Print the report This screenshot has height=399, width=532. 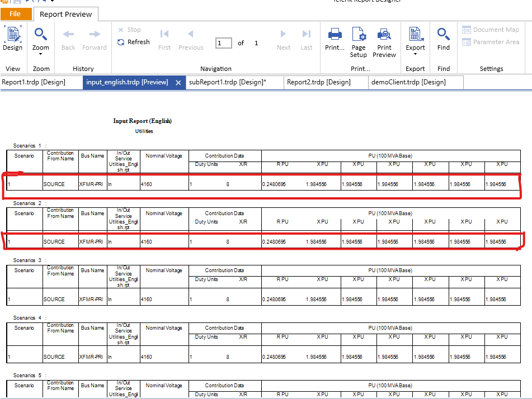(x=335, y=39)
